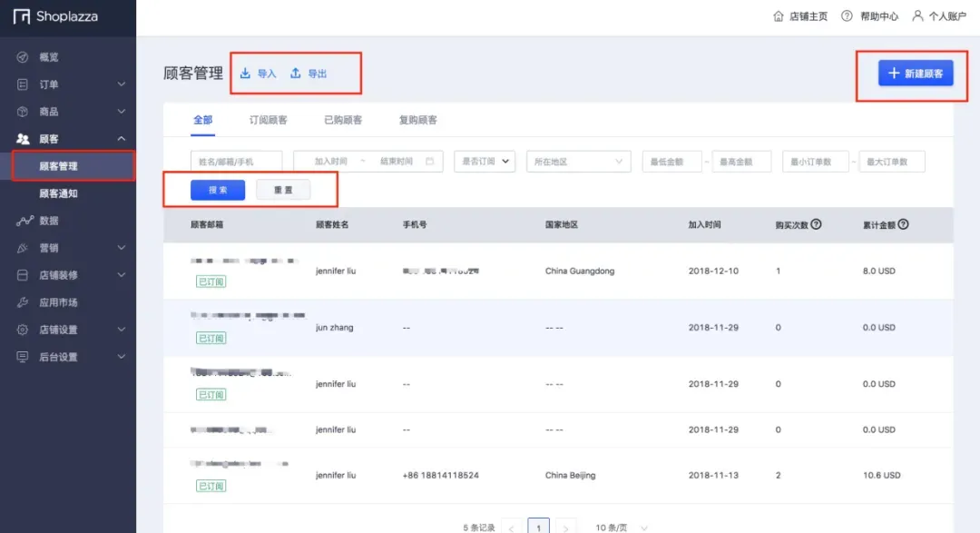980x533 pixels.
Task: Collapse the 顾客 sidebar section
Action: click(x=122, y=138)
